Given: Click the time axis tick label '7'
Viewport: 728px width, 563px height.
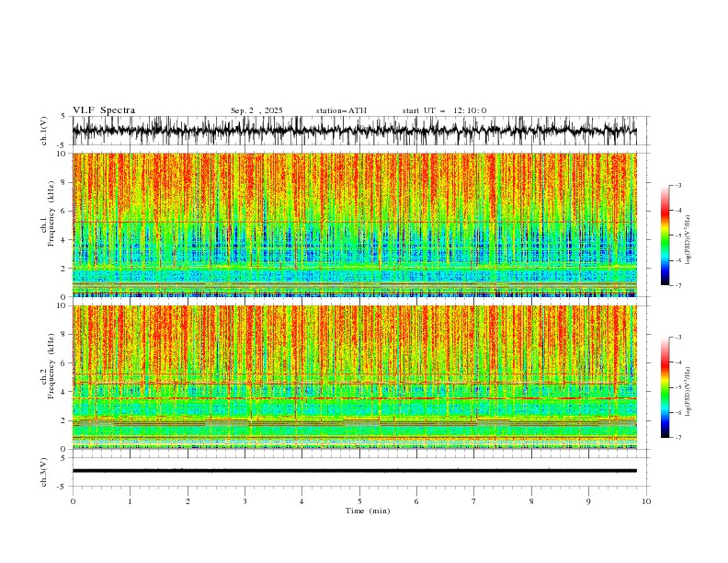Looking at the screenshot, I should coord(474,501).
